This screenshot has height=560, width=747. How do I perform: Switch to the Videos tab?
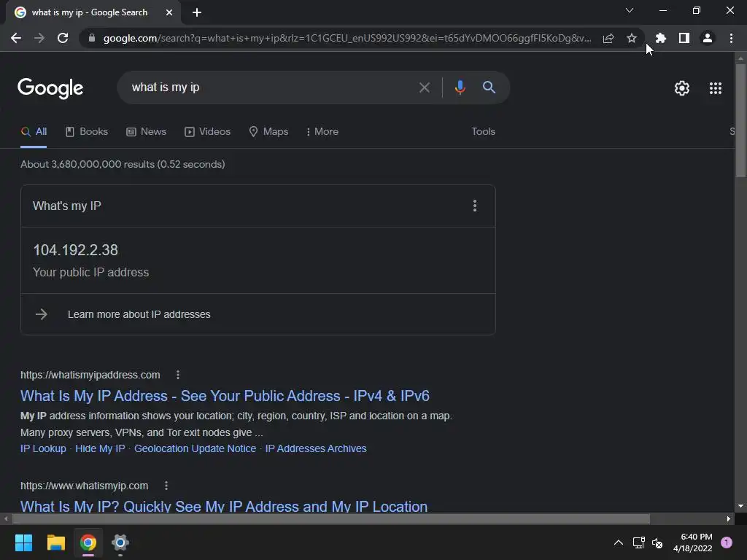click(x=207, y=132)
